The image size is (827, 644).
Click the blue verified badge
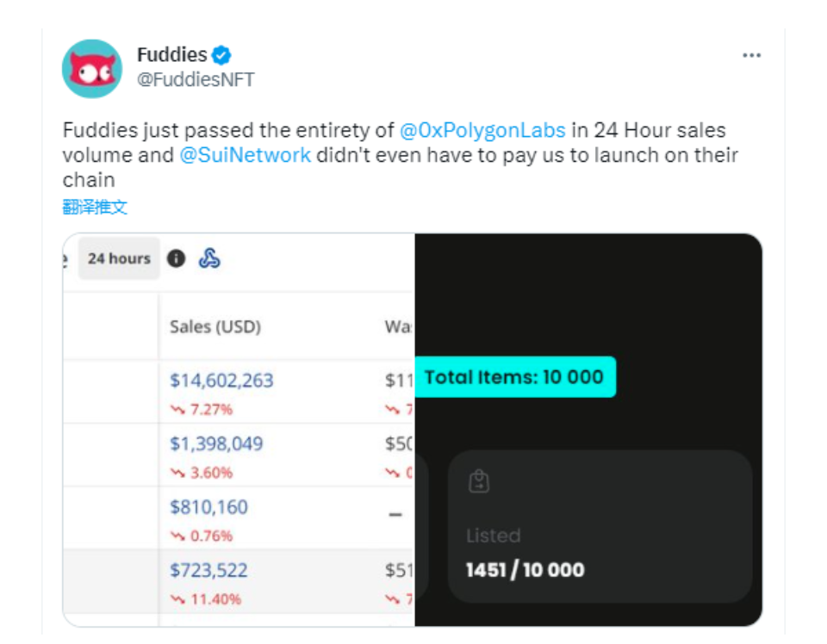point(221,55)
